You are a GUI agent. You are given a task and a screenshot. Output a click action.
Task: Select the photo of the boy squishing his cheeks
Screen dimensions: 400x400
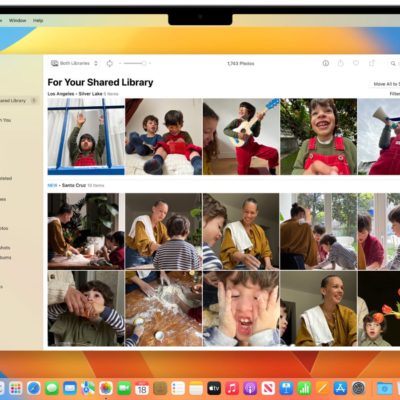[241, 308]
